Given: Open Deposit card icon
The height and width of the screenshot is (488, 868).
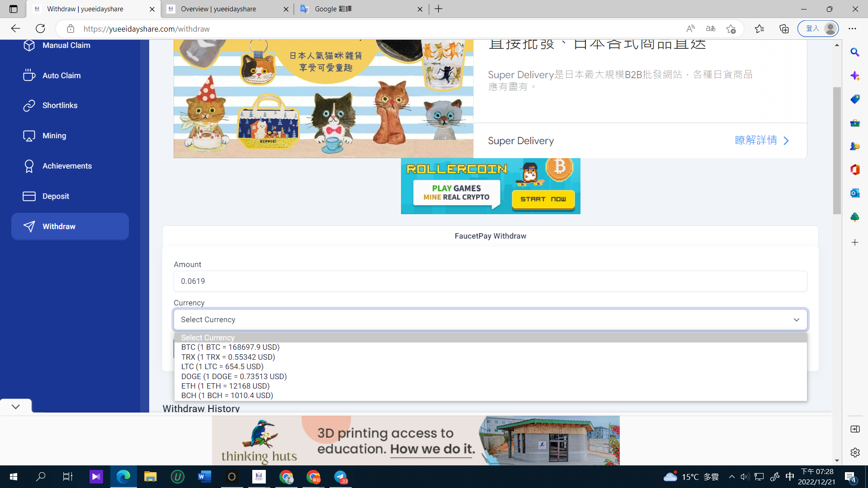Looking at the screenshot, I should (x=29, y=196).
